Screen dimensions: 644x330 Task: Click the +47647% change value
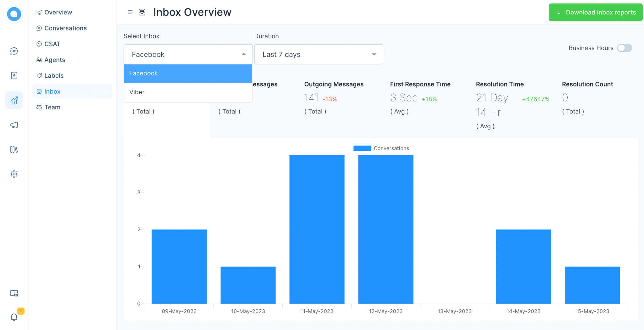[x=536, y=99]
